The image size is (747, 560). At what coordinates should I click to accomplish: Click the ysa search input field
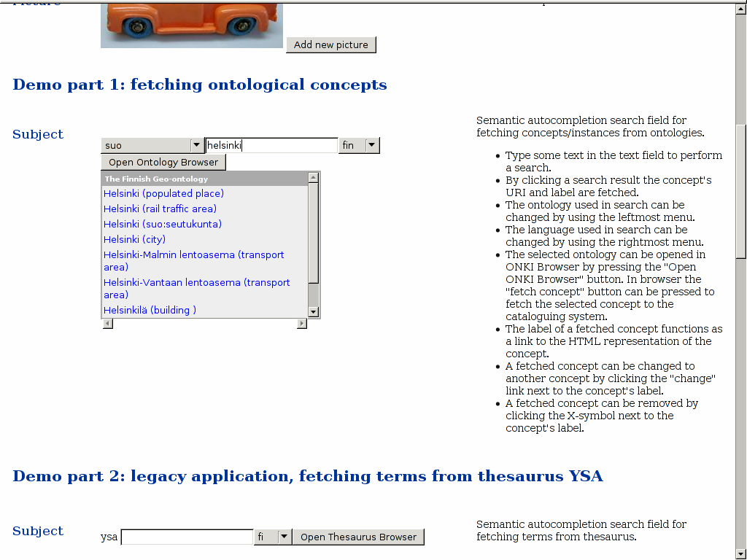187,537
